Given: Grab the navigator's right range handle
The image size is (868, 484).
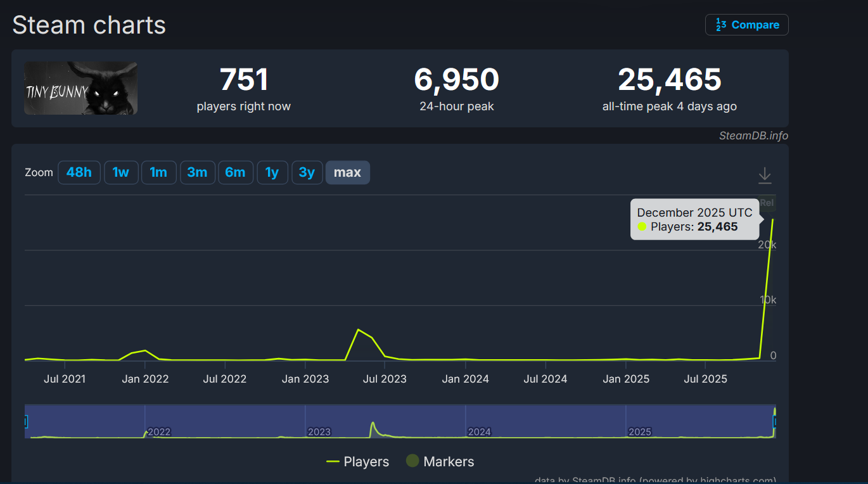Looking at the screenshot, I should [775, 421].
